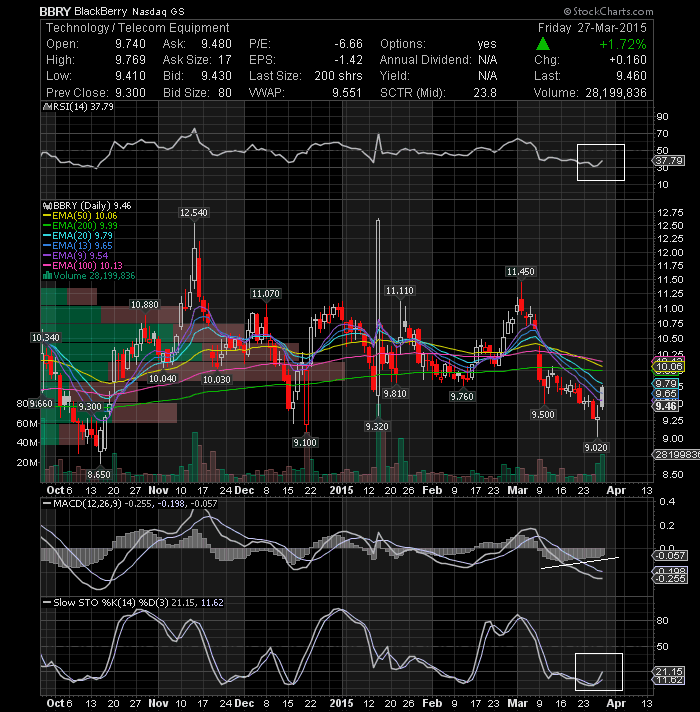Click the SCTR (Mid) value 23.8
This screenshot has width=700, height=712.
click(x=485, y=93)
